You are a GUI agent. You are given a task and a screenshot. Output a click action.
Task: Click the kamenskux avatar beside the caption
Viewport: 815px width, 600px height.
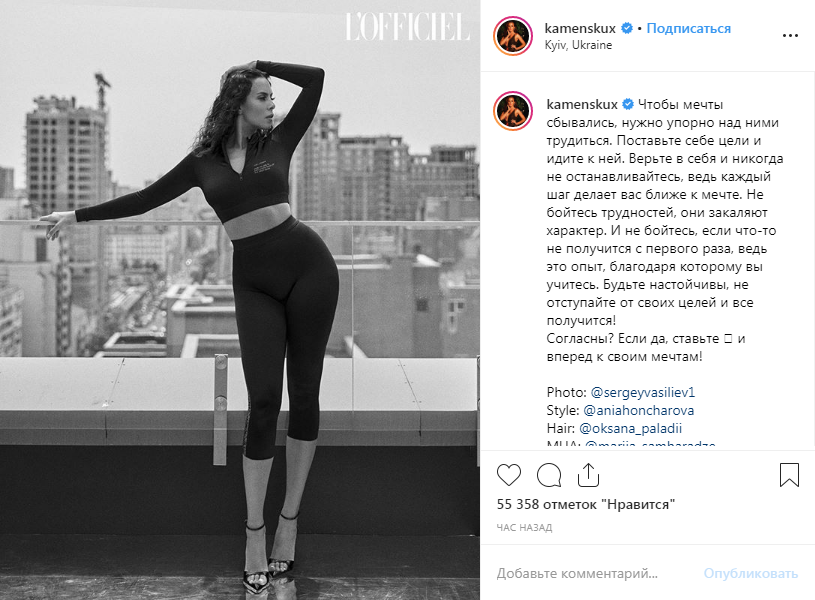pos(513,111)
